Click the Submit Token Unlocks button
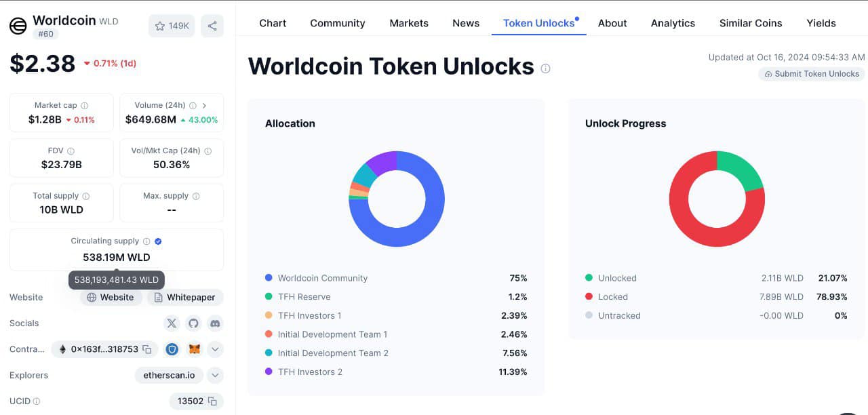Image resolution: width=868 pixels, height=415 pixels. (811, 74)
